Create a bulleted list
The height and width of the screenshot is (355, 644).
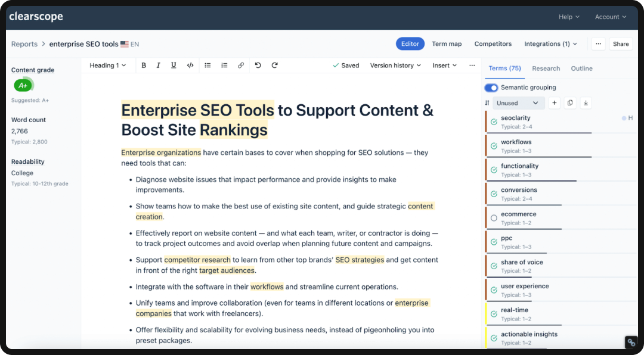tap(208, 65)
